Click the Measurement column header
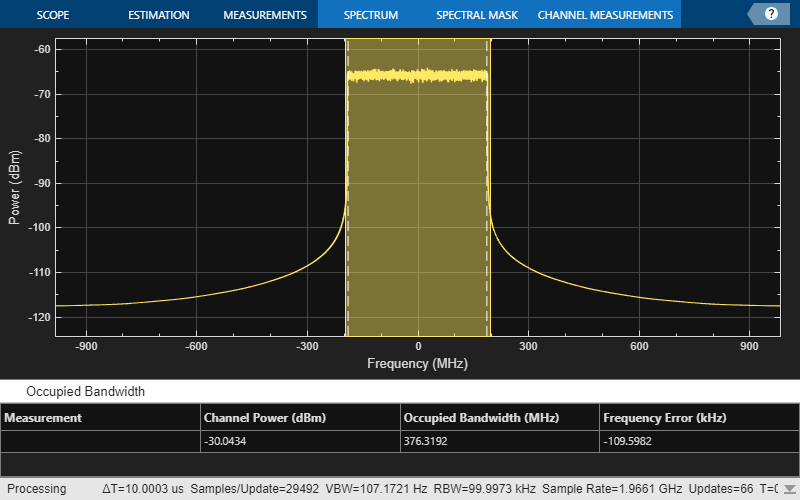Viewport: 800px width, 500px height. [42, 418]
